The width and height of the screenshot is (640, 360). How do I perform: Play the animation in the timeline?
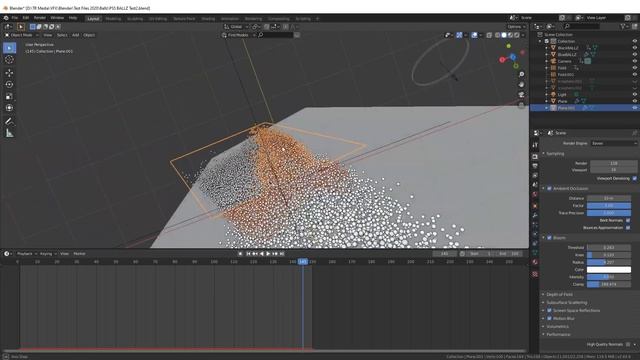tap(268, 254)
